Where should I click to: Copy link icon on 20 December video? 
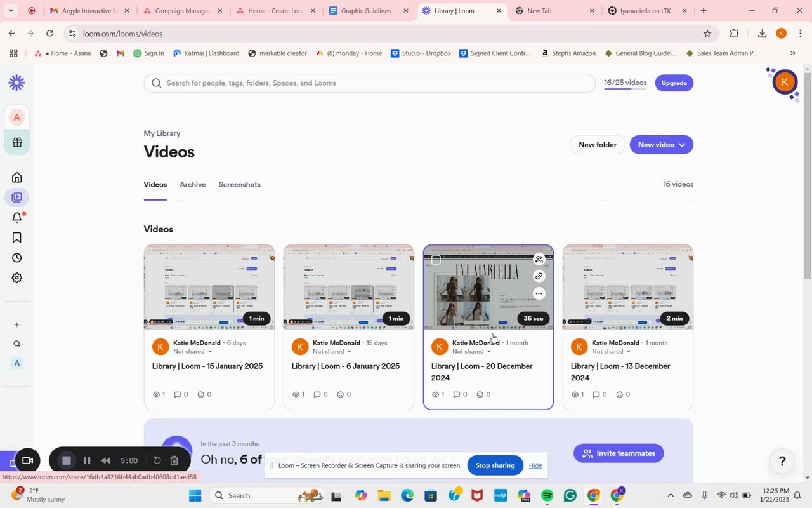[539, 276]
